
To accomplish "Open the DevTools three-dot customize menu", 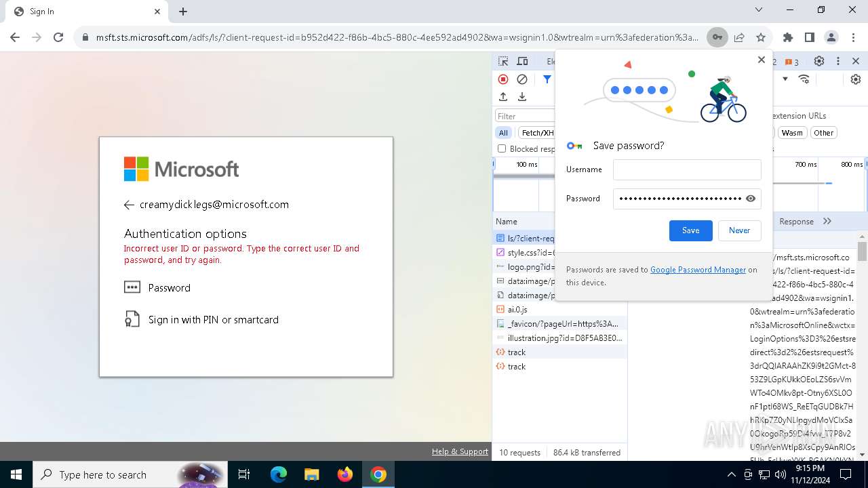I will click(x=838, y=61).
